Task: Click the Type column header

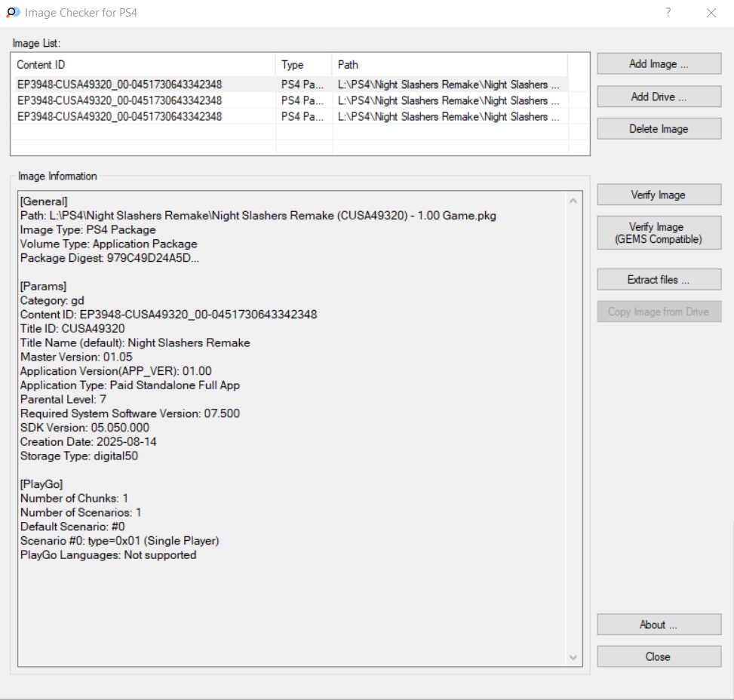Action: pyautogui.click(x=303, y=65)
